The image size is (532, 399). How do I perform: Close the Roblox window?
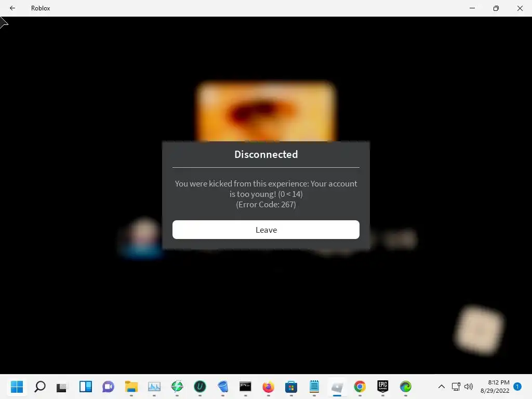(x=520, y=8)
